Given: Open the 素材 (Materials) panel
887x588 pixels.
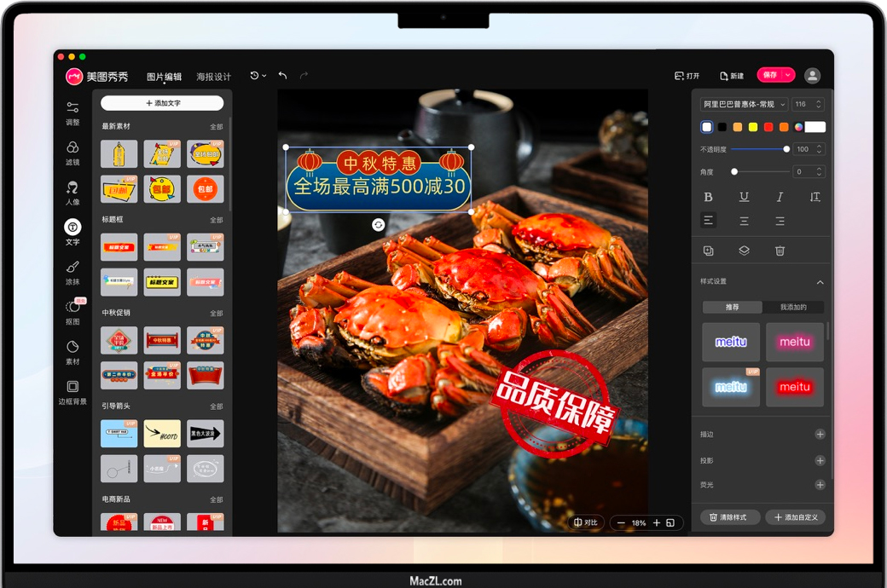Looking at the screenshot, I should click(72, 353).
